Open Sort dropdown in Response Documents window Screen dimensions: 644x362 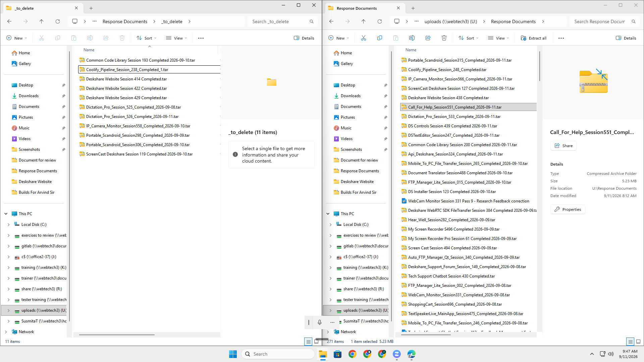click(x=468, y=38)
